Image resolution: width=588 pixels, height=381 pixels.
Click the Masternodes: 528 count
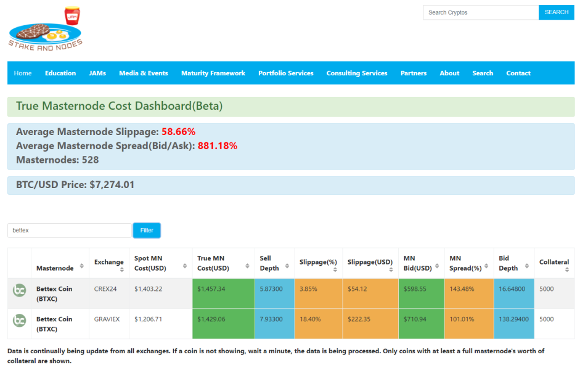pos(57,160)
